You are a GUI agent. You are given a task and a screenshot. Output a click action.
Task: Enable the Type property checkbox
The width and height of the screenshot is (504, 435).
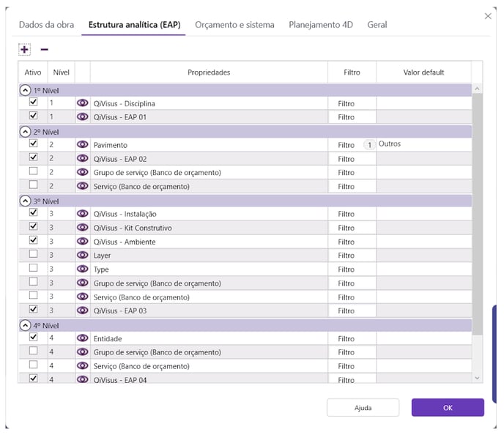click(33, 269)
